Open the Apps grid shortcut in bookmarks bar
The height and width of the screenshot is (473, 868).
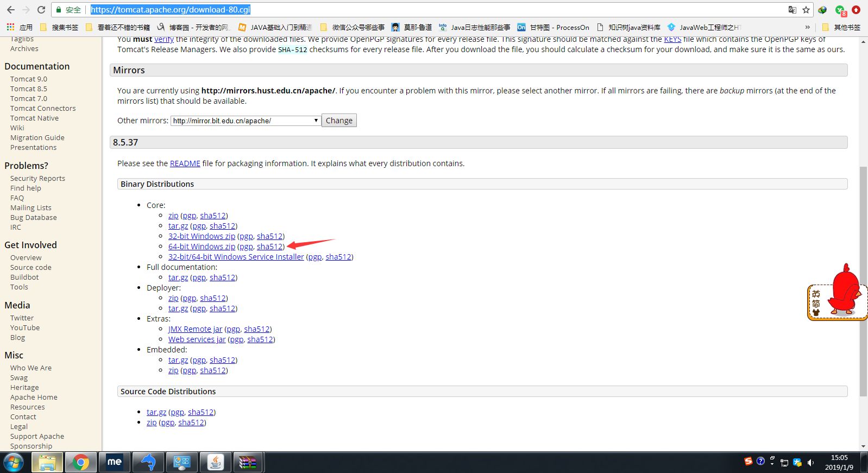click(19, 27)
